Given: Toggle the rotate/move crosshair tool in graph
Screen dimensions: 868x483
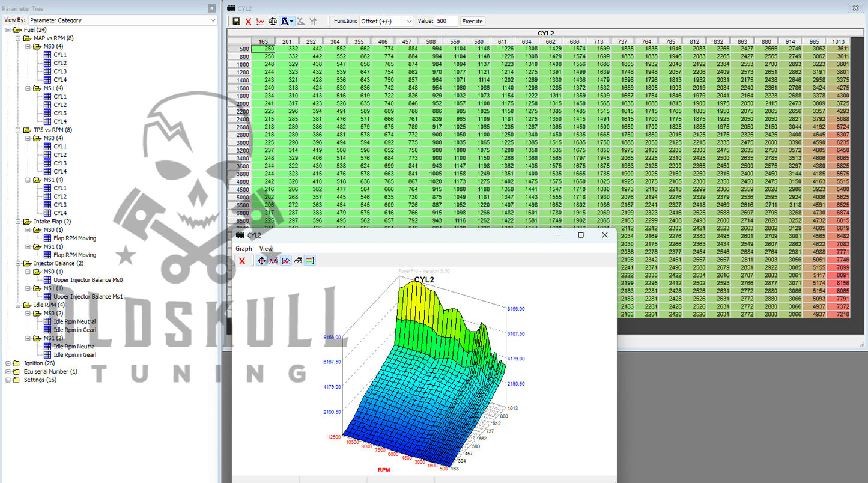Looking at the screenshot, I should tap(261, 261).
